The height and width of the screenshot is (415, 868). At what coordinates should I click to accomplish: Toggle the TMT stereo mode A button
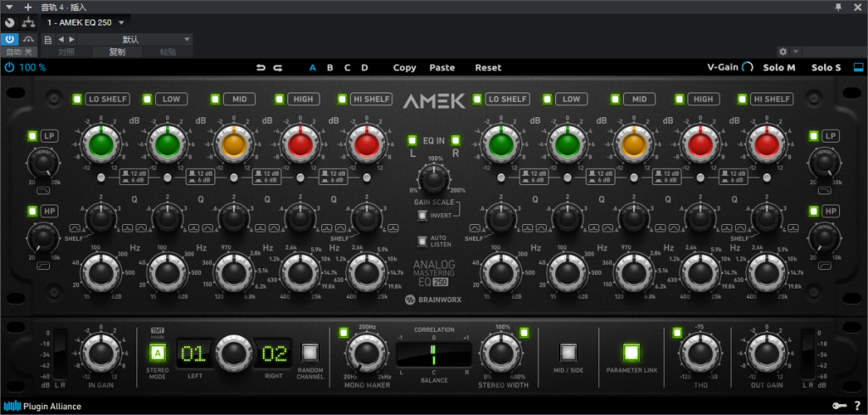(x=158, y=352)
